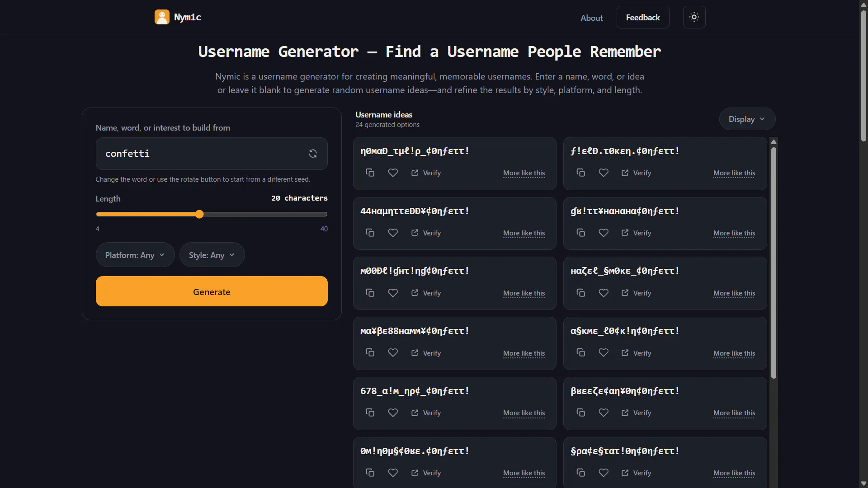The height and width of the screenshot is (488, 868).
Task: Copy the η0мαÐ_τμℓ!ρ_¢0ηƒεττ! username
Action: (x=370, y=173)
